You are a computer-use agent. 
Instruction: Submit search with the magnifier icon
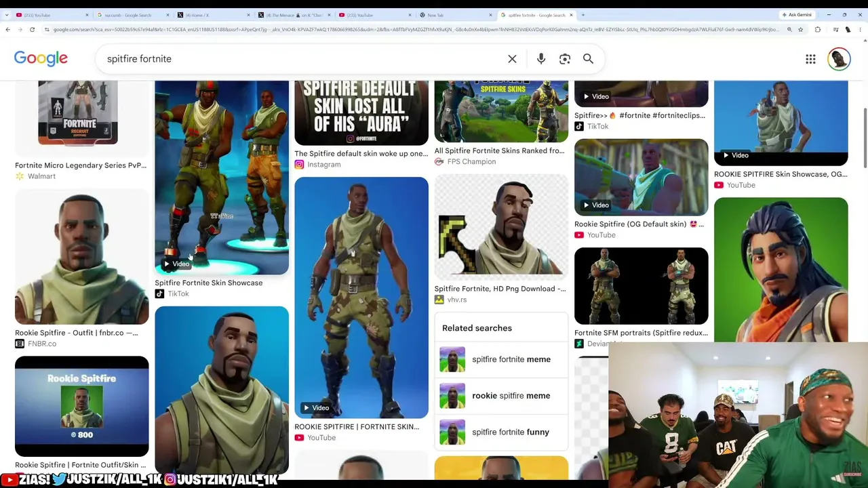click(588, 59)
